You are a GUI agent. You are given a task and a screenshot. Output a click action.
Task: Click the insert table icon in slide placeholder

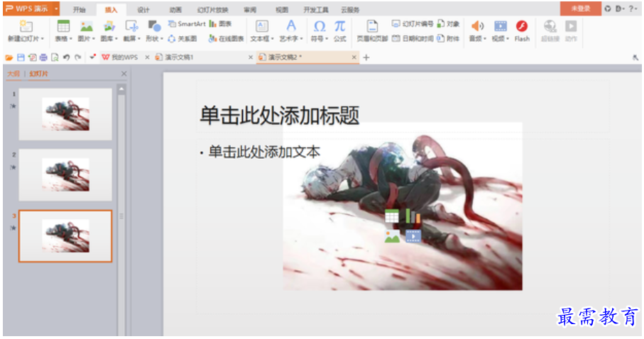coord(392,216)
